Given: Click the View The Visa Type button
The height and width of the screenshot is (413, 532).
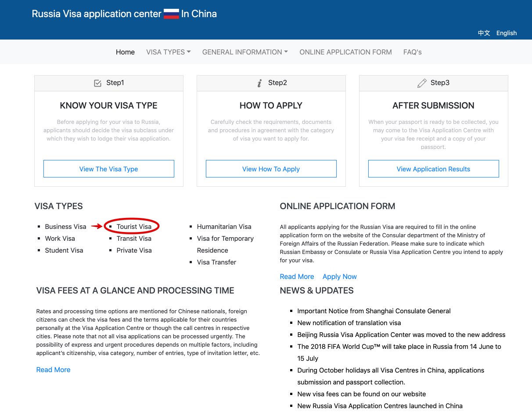Looking at the screenshot, I should point(109,169).
